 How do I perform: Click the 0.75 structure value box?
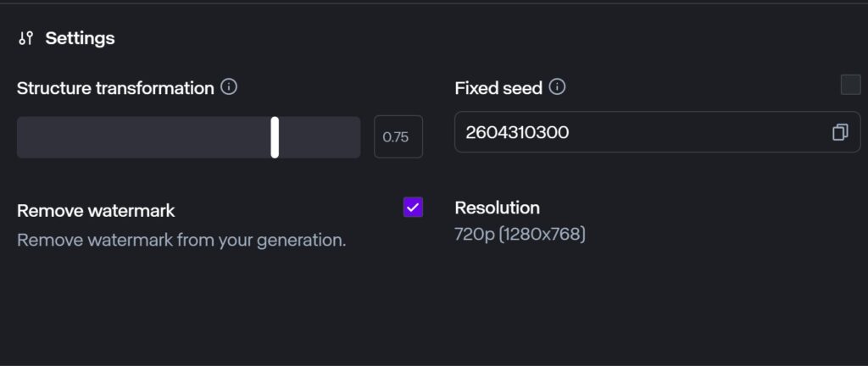pyautogui.click(x=398, y=137)
